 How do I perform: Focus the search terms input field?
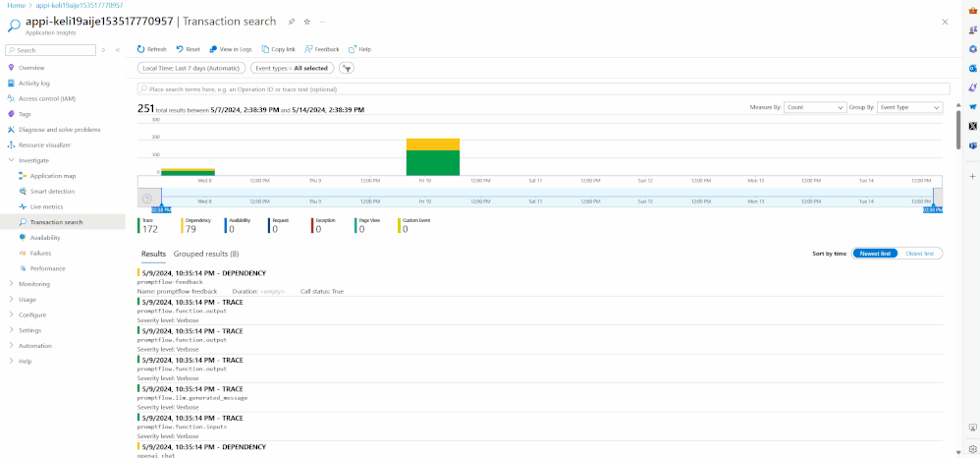pos(544,88)
